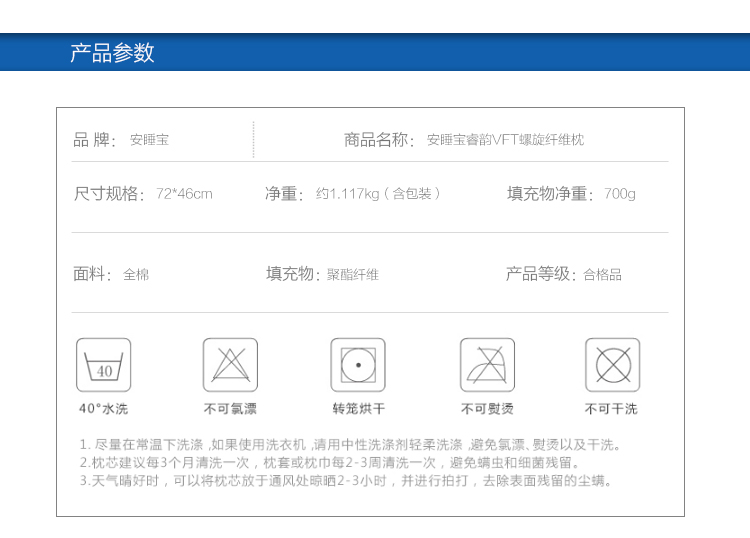Select product grade value 合格品
The image size is (750, 538).
[x=603, y=274]
